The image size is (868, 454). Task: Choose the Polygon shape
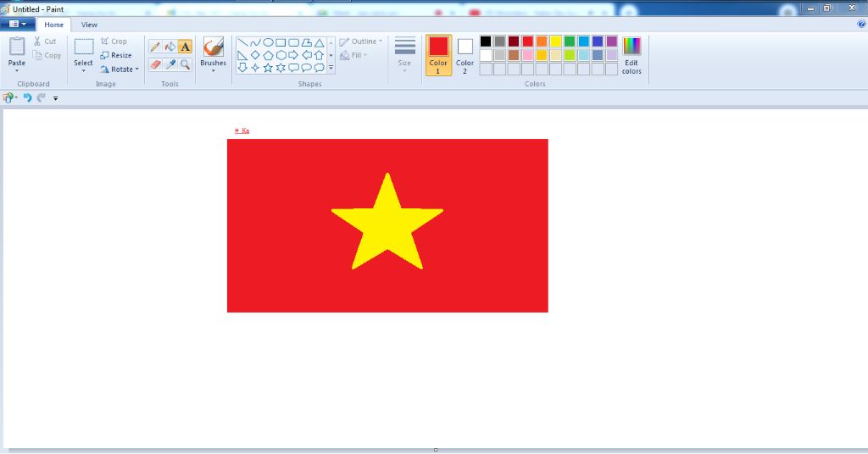306,42
